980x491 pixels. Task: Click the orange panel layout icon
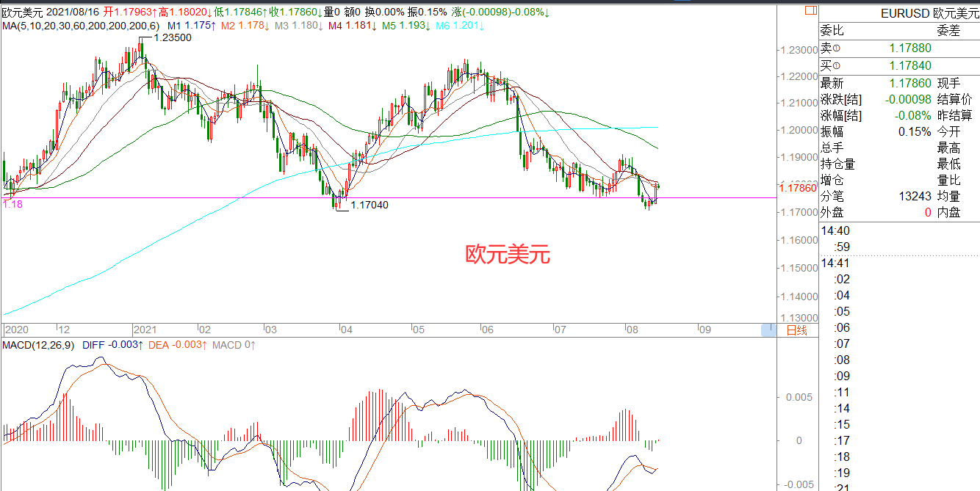pyautogui.click(x=810, y=10)
